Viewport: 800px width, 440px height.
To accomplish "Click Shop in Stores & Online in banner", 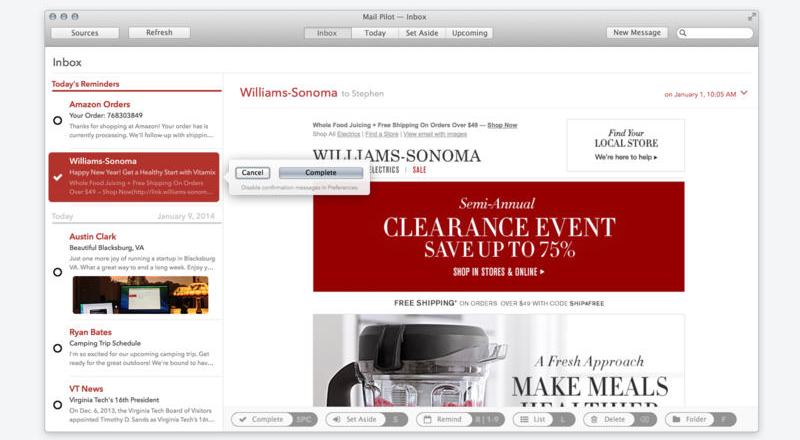I will 498,272.
